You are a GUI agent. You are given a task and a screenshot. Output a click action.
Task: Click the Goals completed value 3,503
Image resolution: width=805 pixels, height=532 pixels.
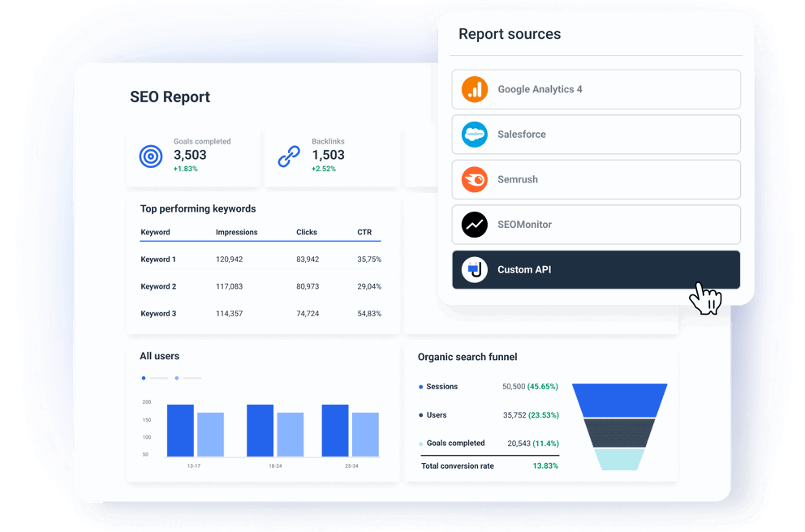pyautogui.click(x=190, y=155)
